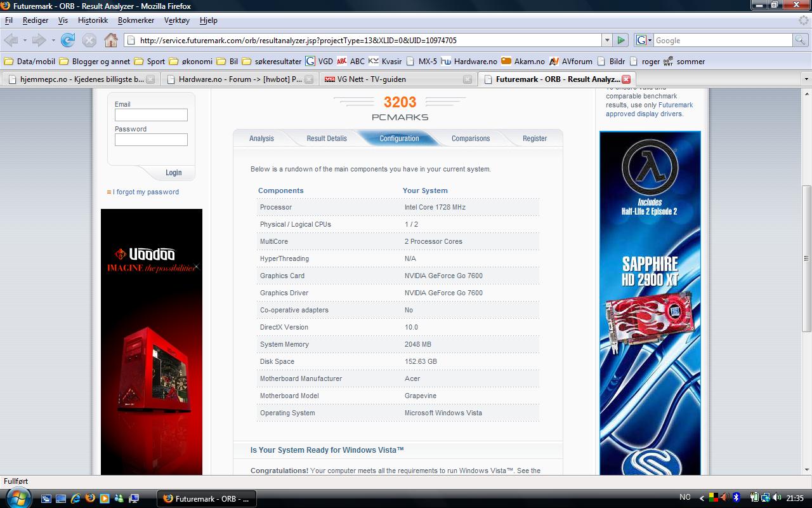
Task: Click in the Google search box
Action: [723, 40]
